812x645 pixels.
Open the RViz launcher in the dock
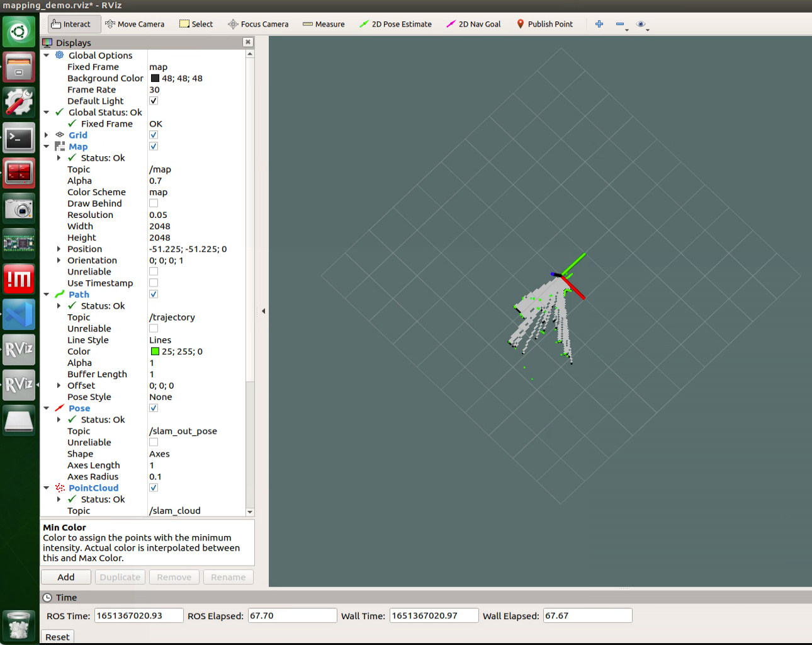pyautogui.click(x=18, y=349)
